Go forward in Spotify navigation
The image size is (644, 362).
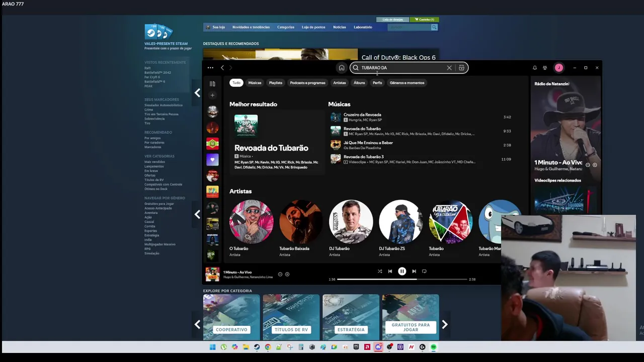click(x=231, y=68)
